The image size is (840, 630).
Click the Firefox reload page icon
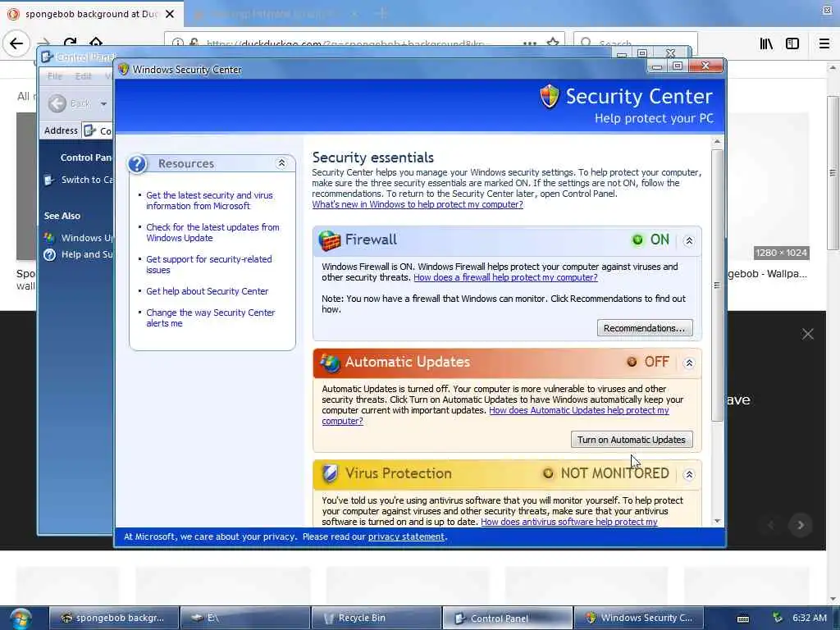pyautogui.click(x=71, y=42)
